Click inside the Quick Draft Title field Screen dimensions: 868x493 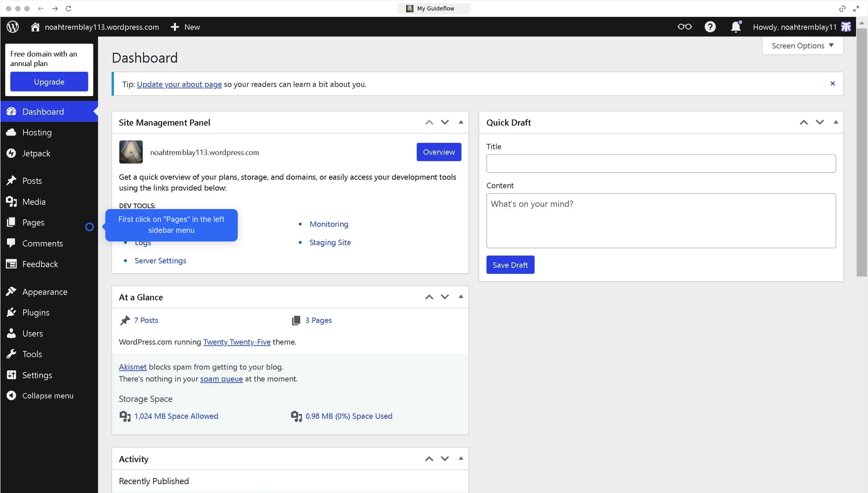tap(661, 164)
